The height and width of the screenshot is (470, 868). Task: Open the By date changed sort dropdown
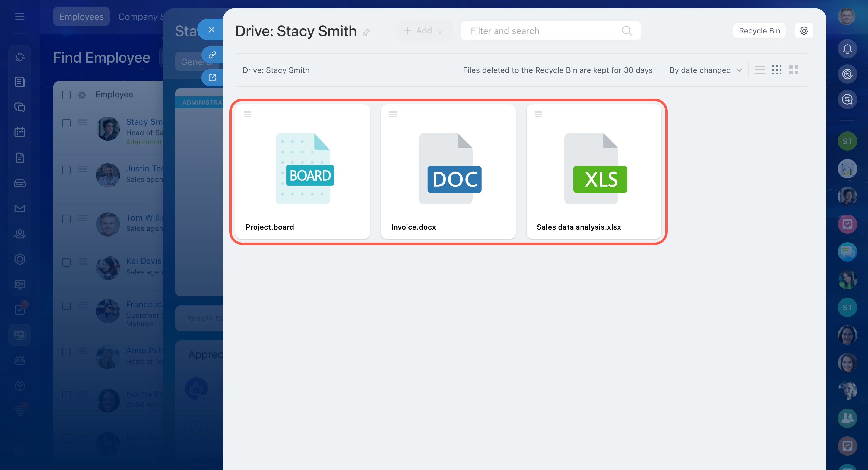point(705,70)
